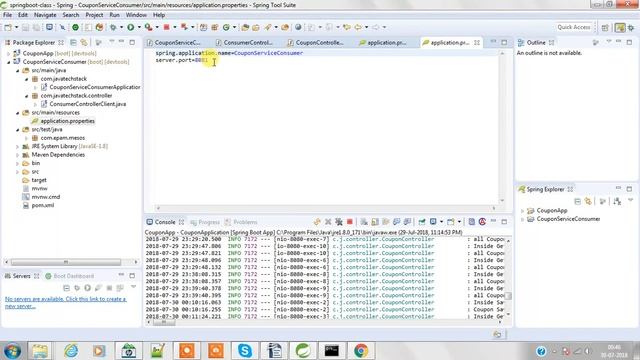This screenshot has width=640, height=360.
Task: Click Remove Launch X icon in Console
Action: click(x=328, y=222)
